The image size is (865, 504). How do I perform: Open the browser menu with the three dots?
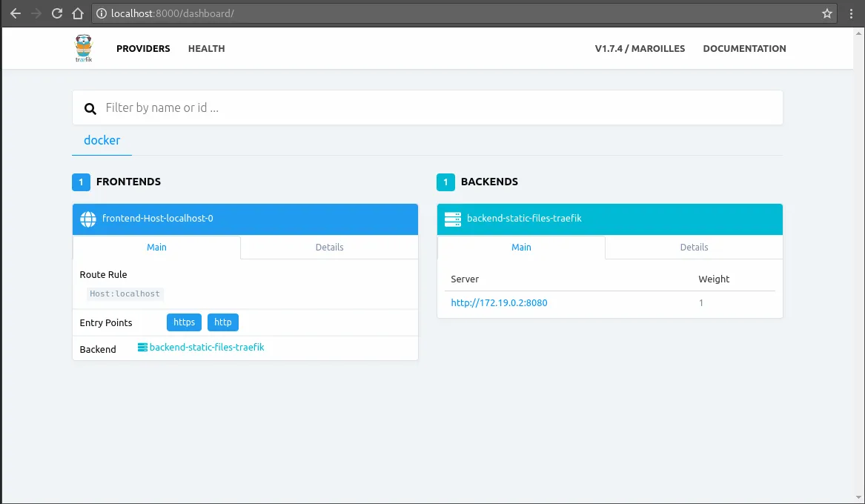[851, 13]
